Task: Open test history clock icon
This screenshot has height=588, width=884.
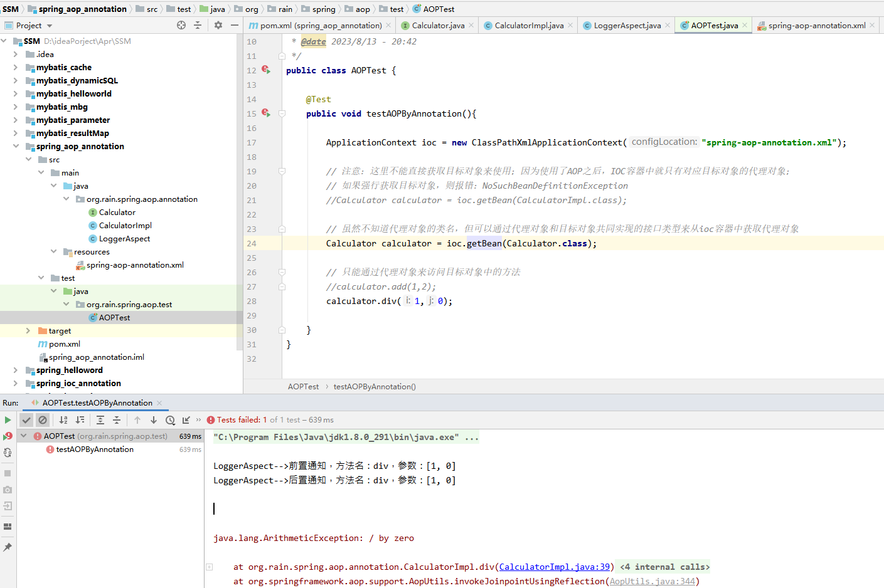Action: 170,420
